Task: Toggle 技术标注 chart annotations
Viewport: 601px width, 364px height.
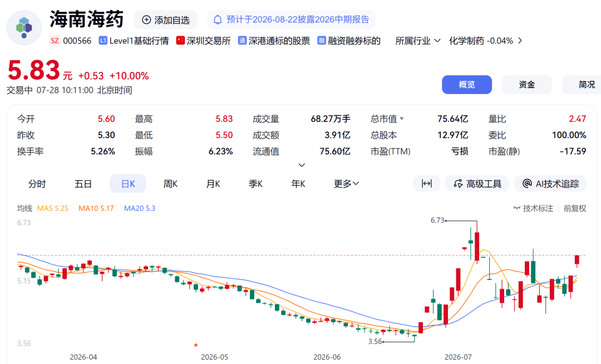Action: [533, 209]
